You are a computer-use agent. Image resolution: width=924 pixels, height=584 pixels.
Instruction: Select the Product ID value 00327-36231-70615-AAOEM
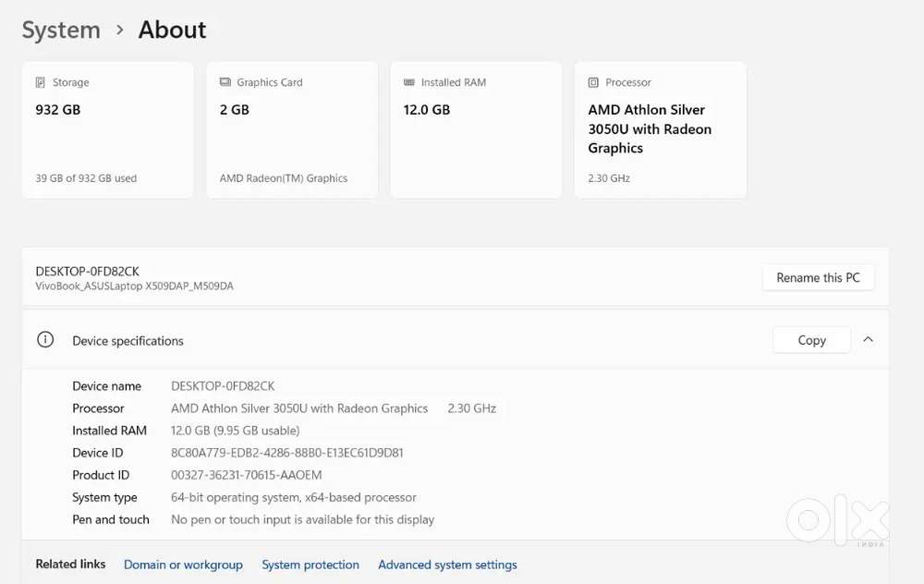click(247, 475)
